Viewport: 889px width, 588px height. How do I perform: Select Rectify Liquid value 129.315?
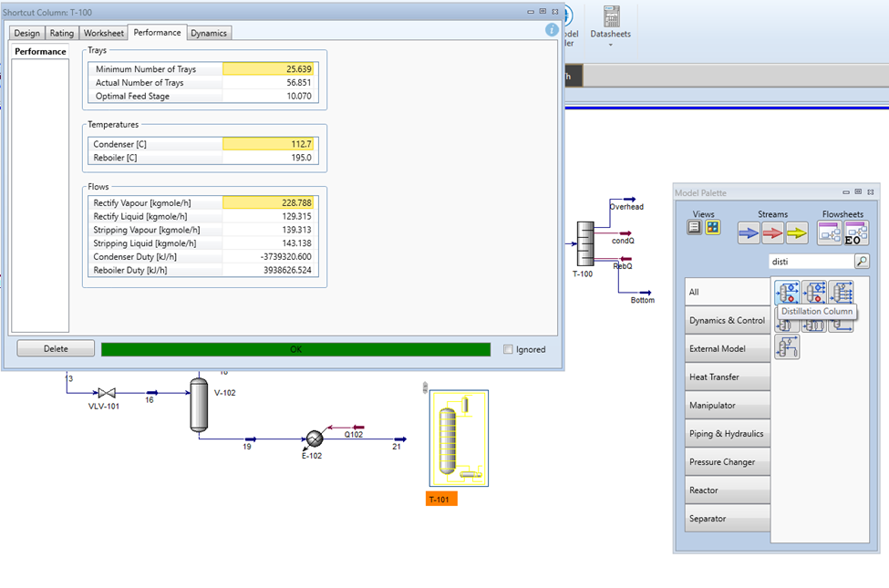268,216
